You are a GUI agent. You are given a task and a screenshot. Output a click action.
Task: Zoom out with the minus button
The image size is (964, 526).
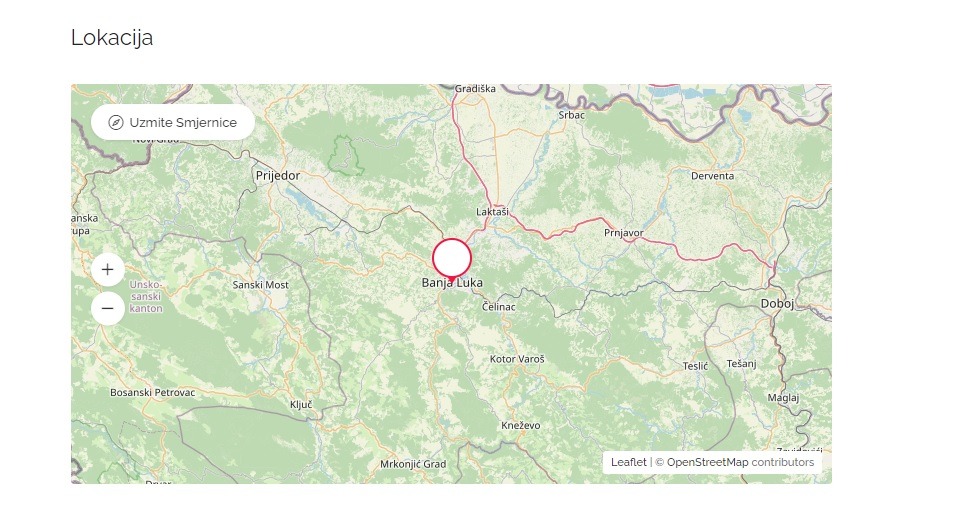coord(108,308)
